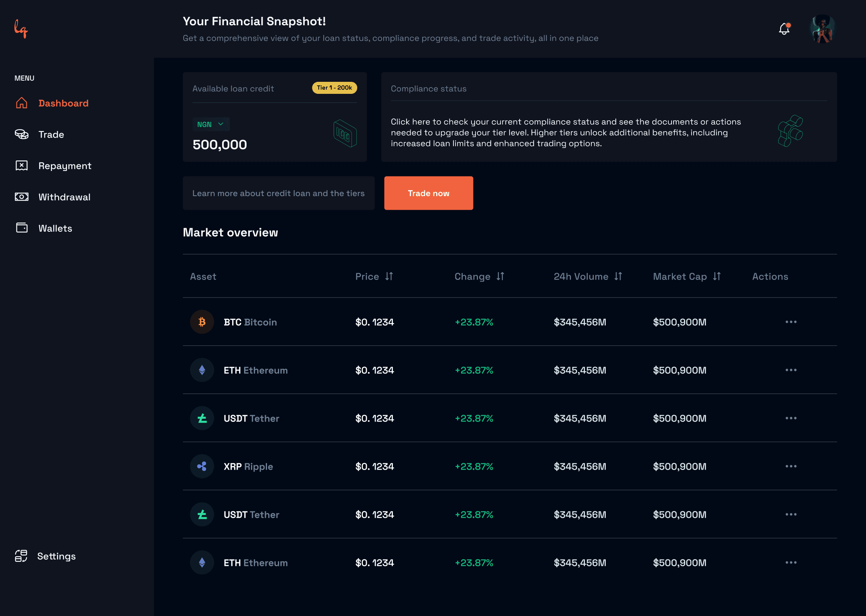Open the learn more about credit loan link

coord(278,193)
